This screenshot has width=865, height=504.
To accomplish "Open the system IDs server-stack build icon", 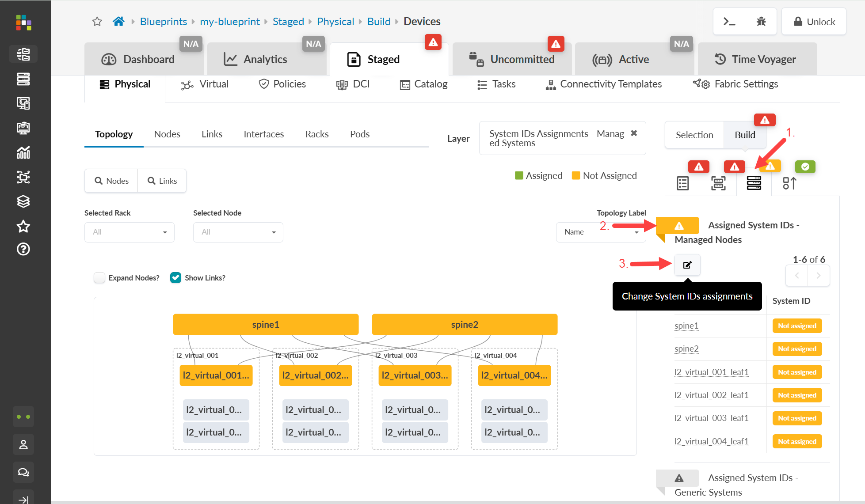I will (x=754, y=183).
